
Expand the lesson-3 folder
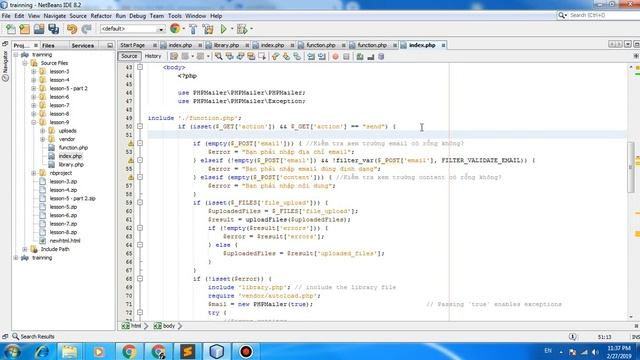[34, 71]
